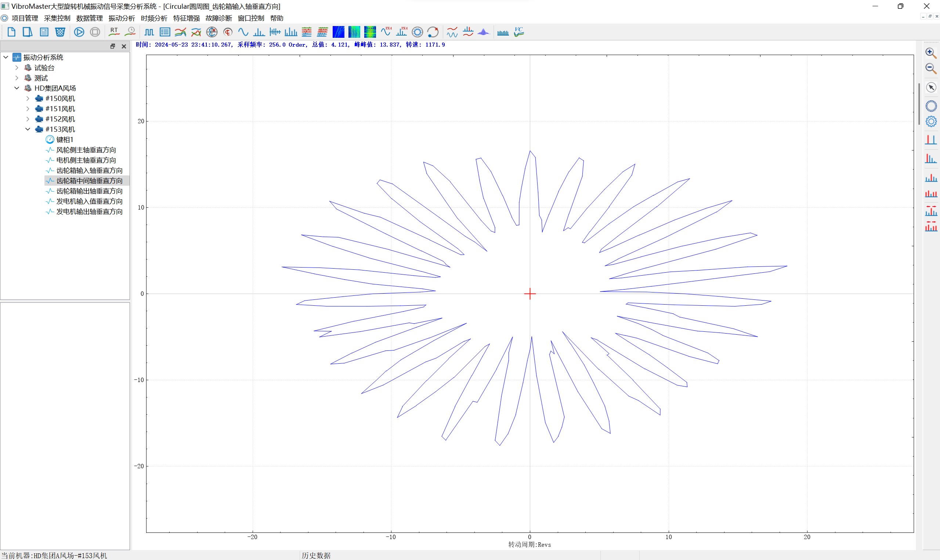Close the tree panel with its X button

pos(124,46)
